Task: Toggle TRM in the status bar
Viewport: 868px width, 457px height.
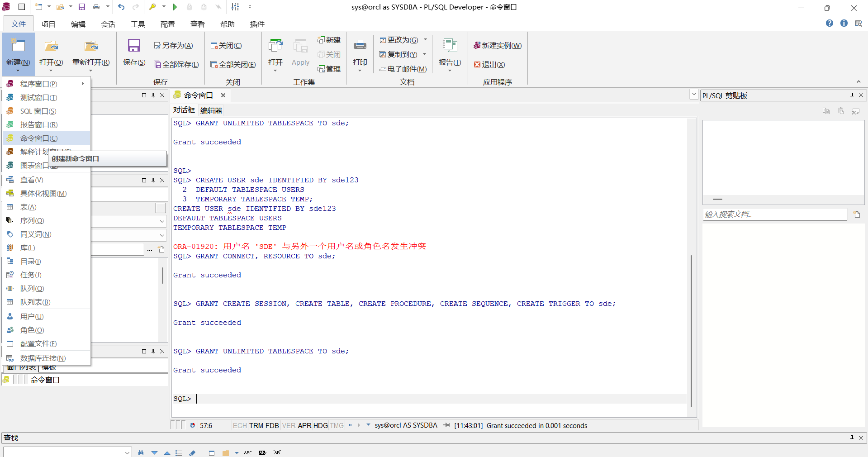Action: [256, 426]
